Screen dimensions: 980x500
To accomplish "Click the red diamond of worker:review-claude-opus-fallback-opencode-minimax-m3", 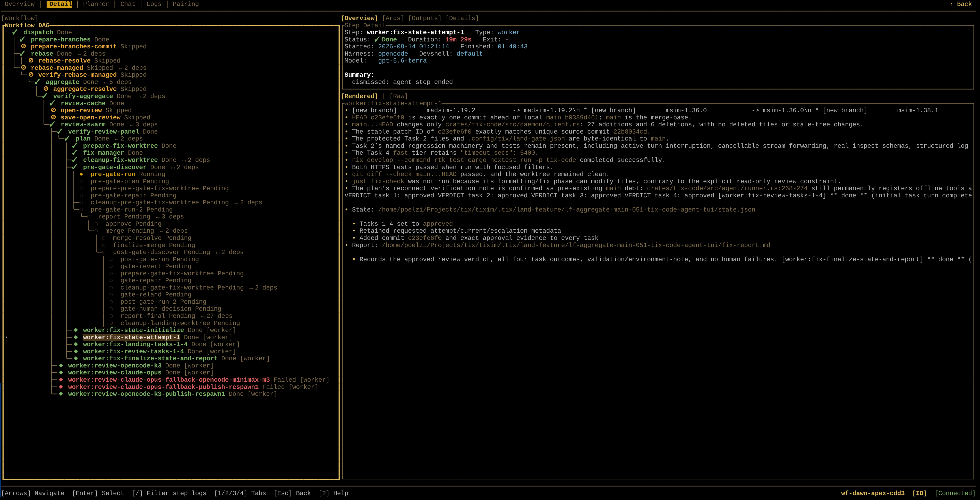I will point(61,380).
